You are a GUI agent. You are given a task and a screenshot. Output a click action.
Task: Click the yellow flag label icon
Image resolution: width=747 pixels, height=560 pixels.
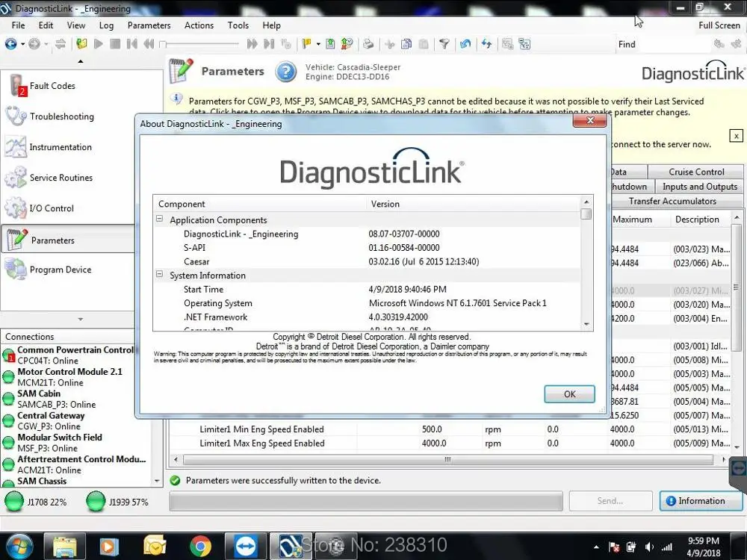tap(306, 44)
